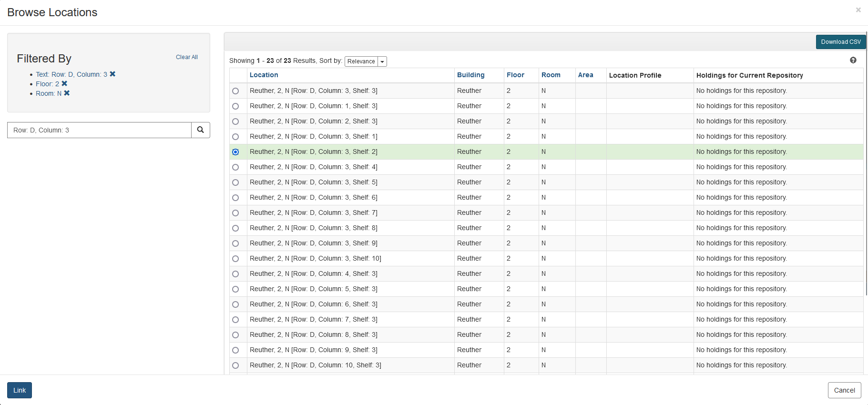Sort results by Building column header
This screenshot has width=868, height=405.
click(470, 75)
